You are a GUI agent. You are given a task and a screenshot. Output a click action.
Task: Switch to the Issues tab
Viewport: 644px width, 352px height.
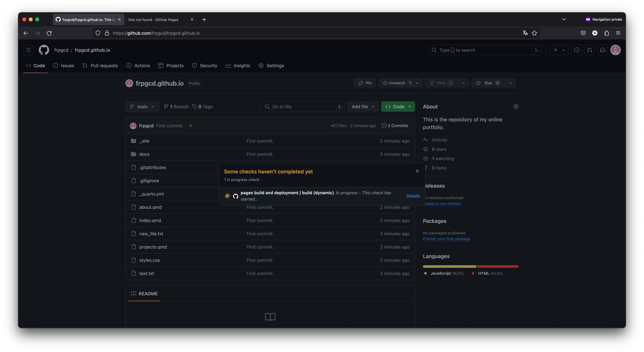[x=64, y=65]
